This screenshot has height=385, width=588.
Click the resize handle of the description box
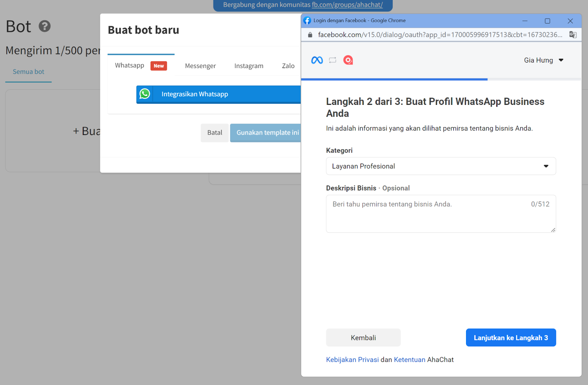553,230
